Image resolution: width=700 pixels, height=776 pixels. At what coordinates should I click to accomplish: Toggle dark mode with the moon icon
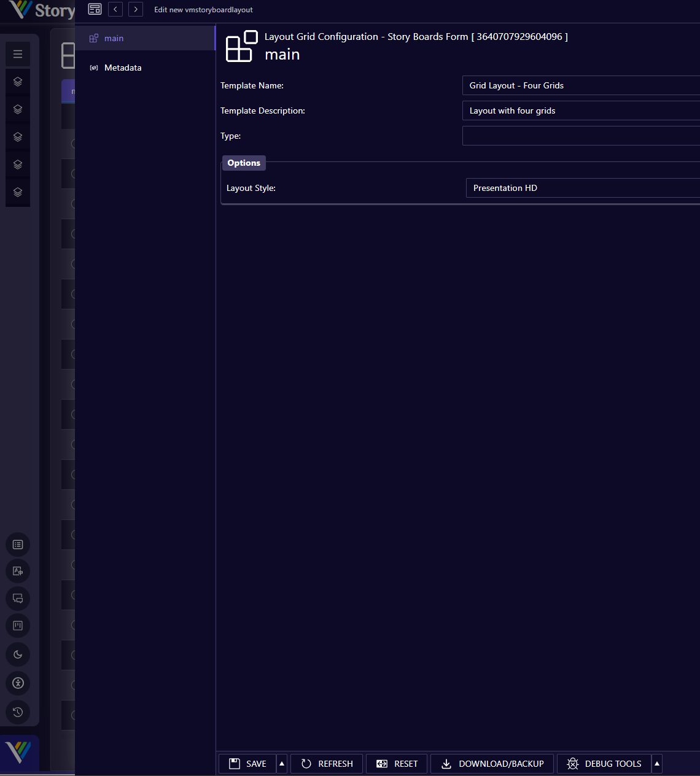point(18,654)
